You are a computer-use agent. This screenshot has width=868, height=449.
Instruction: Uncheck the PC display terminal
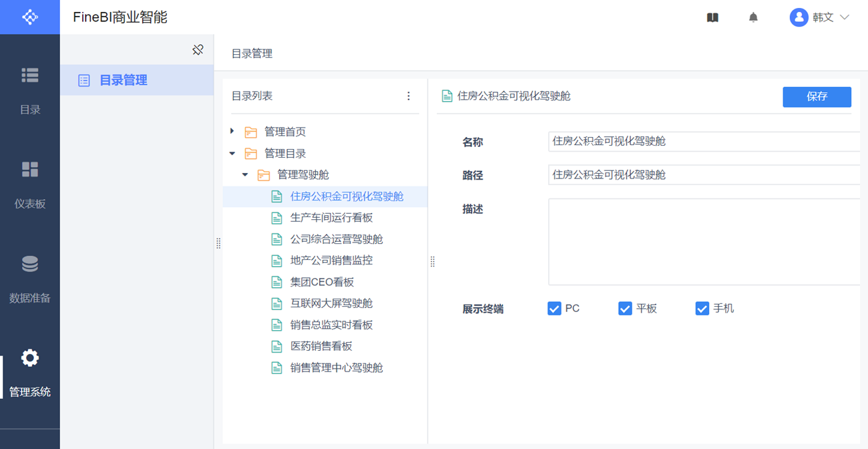[554, 309]
